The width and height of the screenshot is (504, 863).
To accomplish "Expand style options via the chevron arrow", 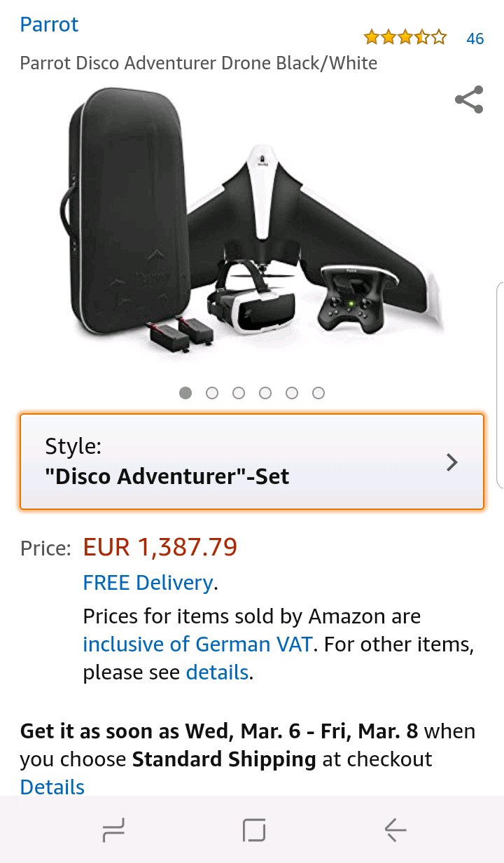I will [452, 462].
